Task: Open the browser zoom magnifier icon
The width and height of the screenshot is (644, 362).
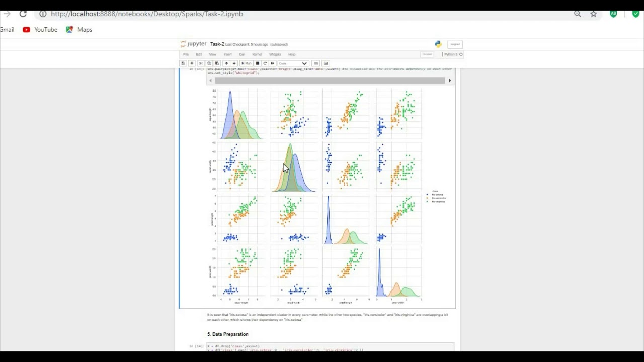Action: (578, 14)
